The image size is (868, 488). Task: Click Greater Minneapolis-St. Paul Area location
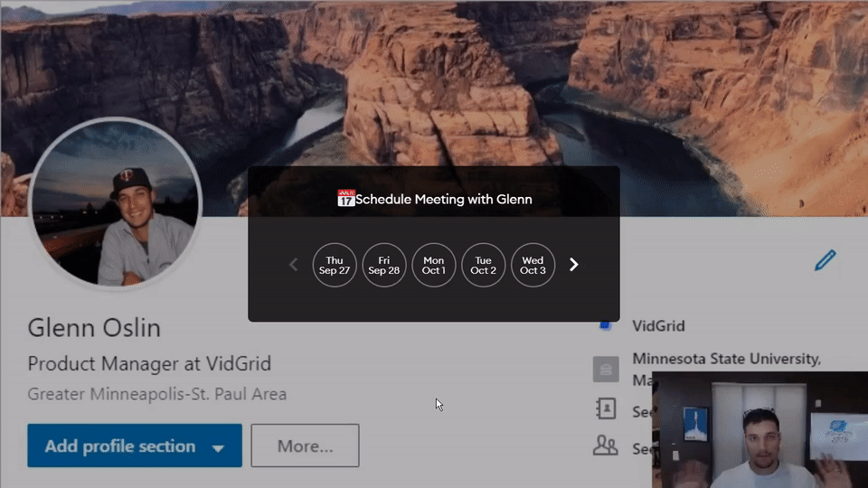tap(157, 394)
